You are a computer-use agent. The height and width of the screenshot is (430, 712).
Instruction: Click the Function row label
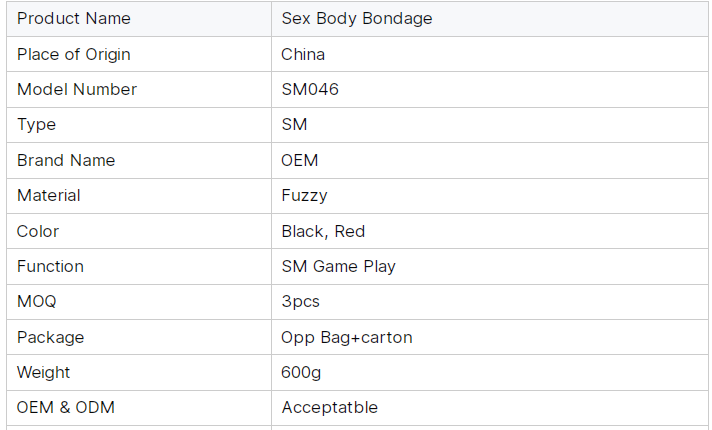50,267
